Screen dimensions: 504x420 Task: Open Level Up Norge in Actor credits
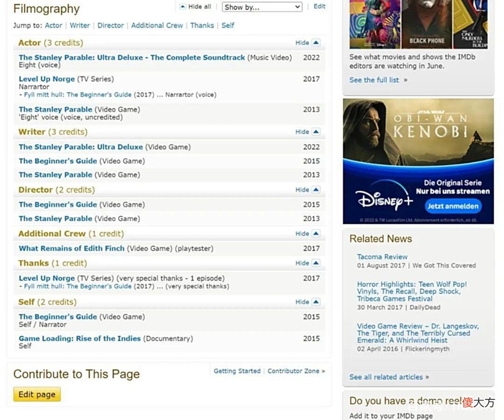click(x=47, y=79)
